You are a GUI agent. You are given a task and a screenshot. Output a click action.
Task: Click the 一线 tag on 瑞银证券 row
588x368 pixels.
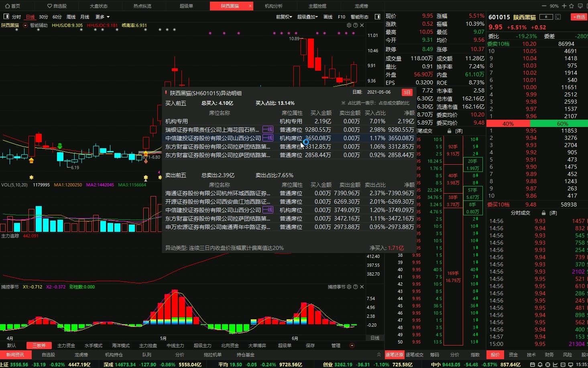[268, 129]
